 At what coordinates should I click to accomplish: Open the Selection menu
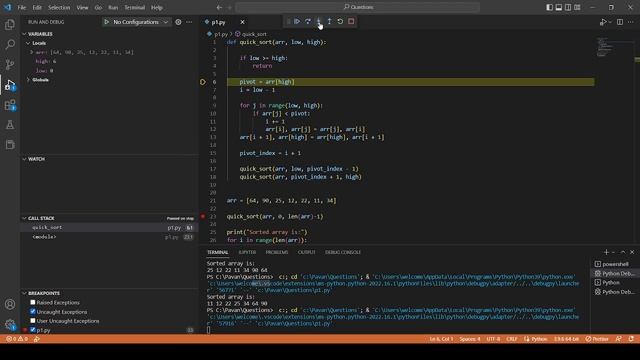pyautogui.click(x=59, y=7)
